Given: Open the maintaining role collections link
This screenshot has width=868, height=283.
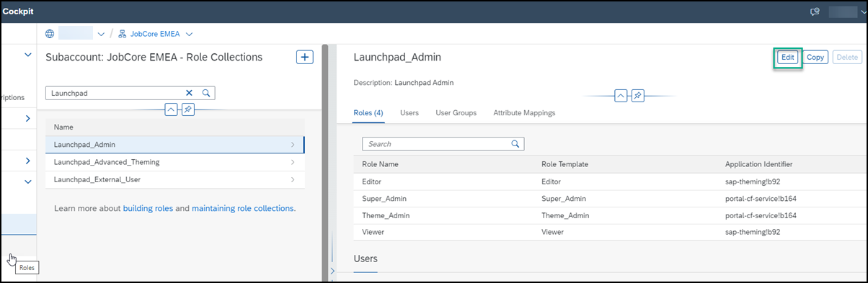Looking at the screenshot, I should (242, 208).
